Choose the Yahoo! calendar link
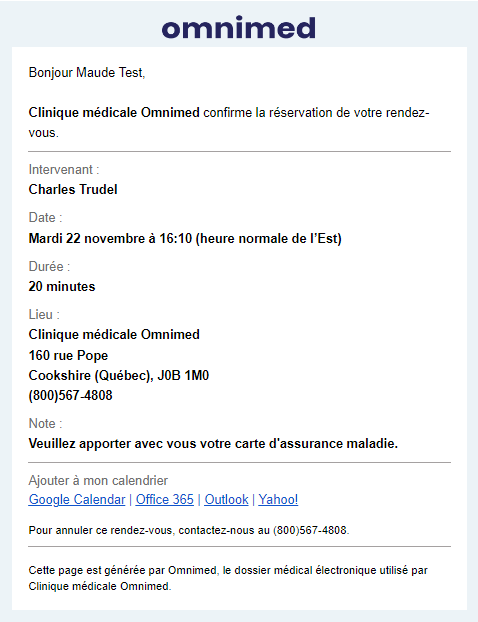 278,499
